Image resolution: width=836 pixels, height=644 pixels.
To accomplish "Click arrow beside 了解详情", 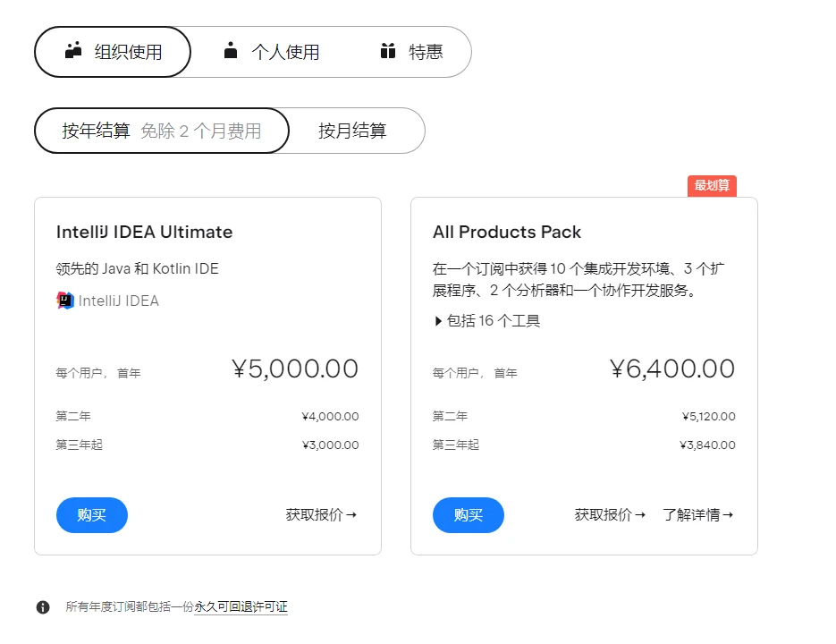I will click(729, 515).
